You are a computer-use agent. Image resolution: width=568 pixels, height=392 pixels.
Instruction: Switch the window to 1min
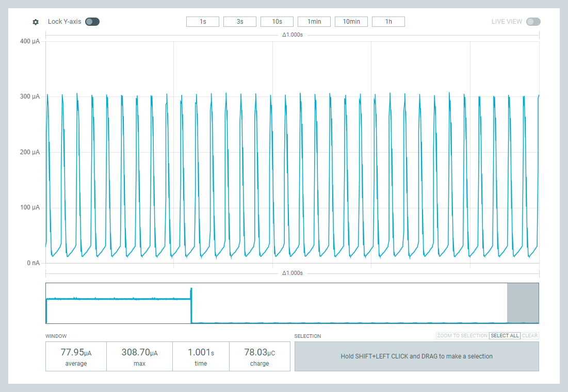click(x=314, y=22)
